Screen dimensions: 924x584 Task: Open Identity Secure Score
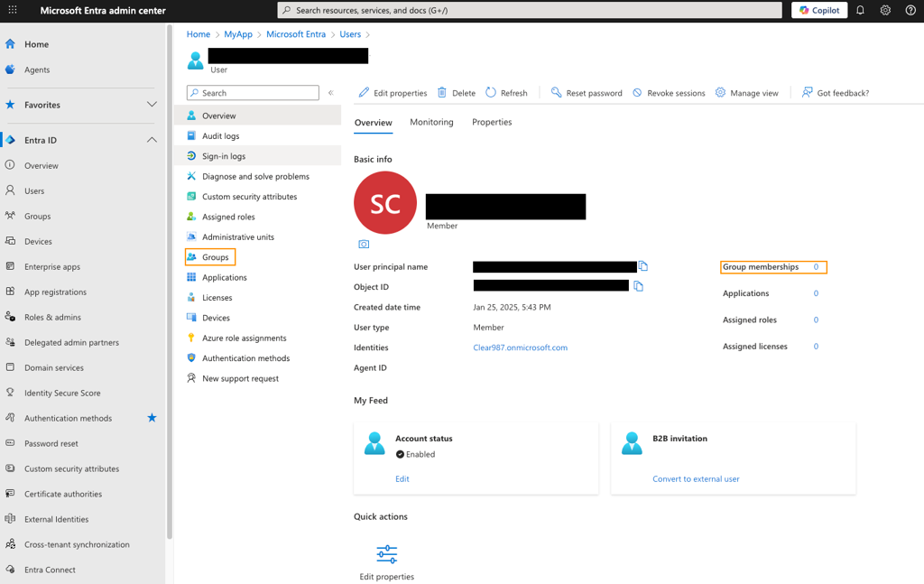62,393
